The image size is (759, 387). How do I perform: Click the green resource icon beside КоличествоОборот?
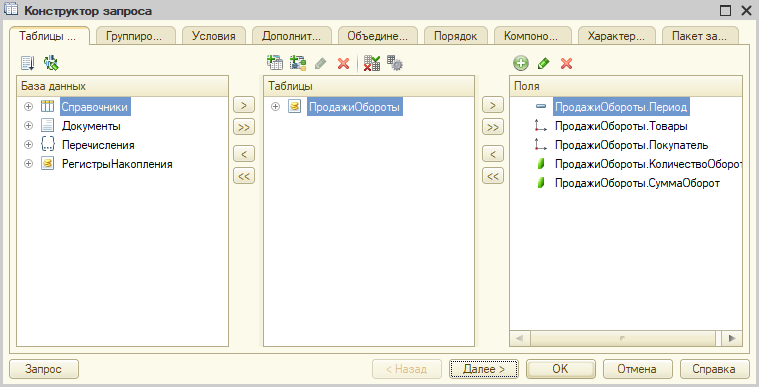point(541,164)
